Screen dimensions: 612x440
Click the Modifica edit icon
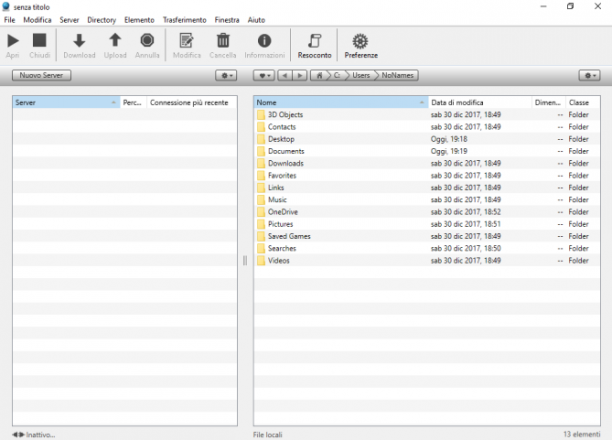186,40
